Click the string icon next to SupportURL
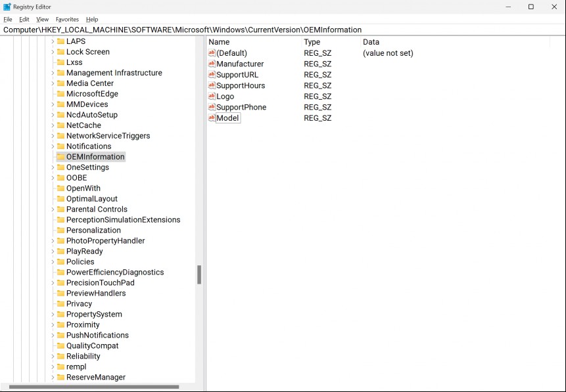The width and height of the screenshot is (566, 392). click(212, 75)
